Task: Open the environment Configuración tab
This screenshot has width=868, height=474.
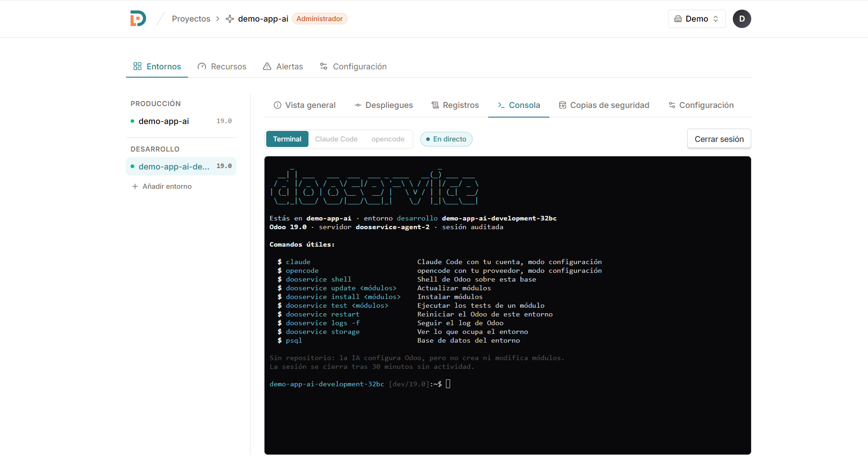Action: click(701, 105)
